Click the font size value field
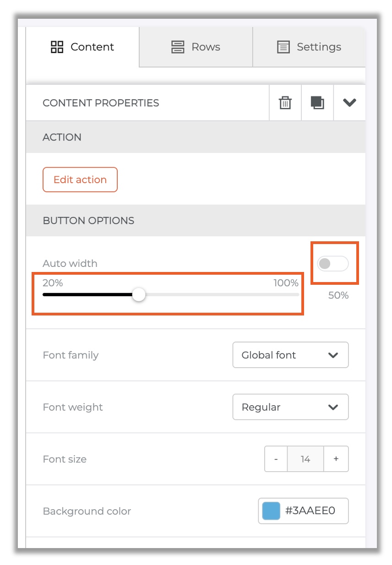392x565 pixels. [305, 459]
